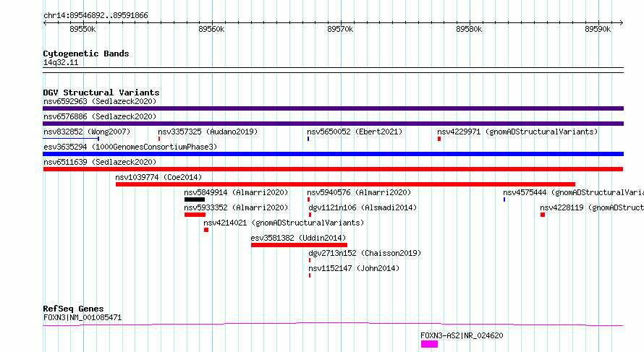Click nsv4575444 variant label
644x352 pixels.
(x=573, y=192)
